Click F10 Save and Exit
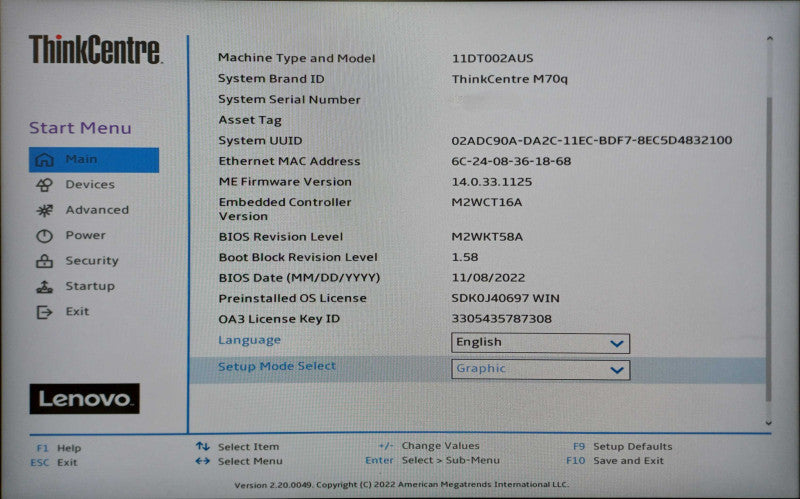The image size is (800, 499). [x=615, y=461]
